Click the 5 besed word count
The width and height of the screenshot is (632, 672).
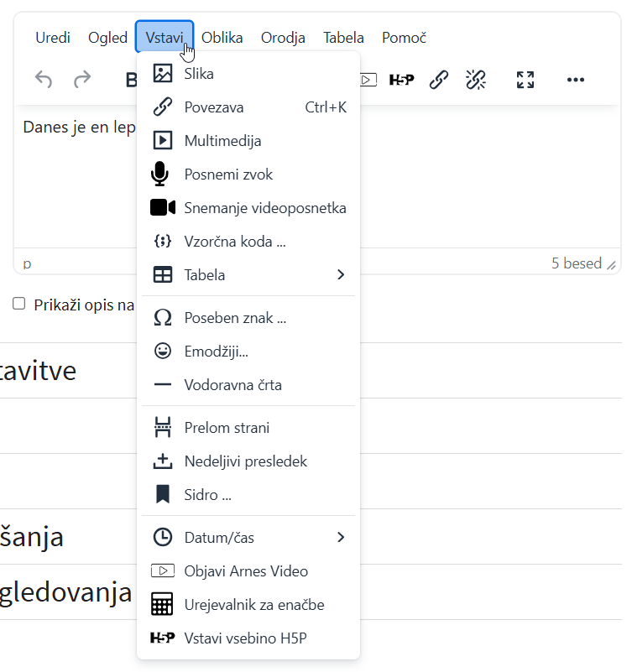click(x=576, y=263)
